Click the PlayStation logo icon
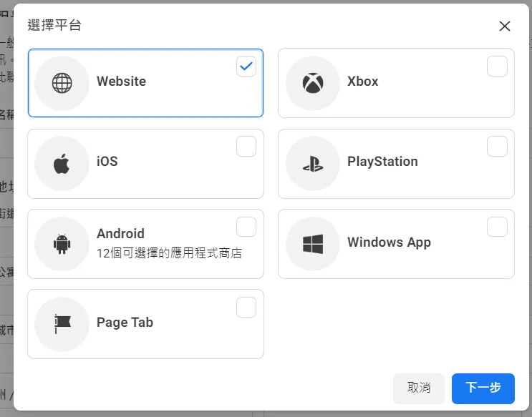 point(313,163)
